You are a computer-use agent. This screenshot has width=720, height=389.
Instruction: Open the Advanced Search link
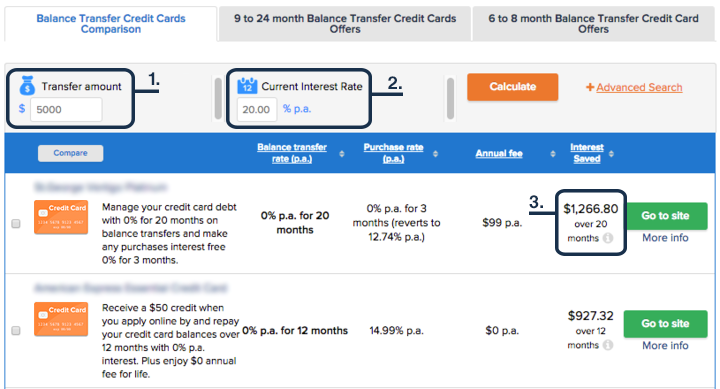639,87
